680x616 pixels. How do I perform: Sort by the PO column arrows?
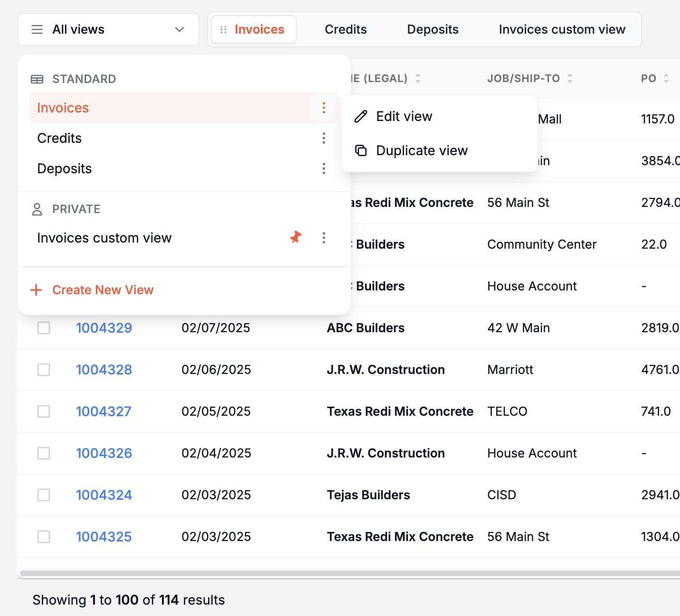666,78
